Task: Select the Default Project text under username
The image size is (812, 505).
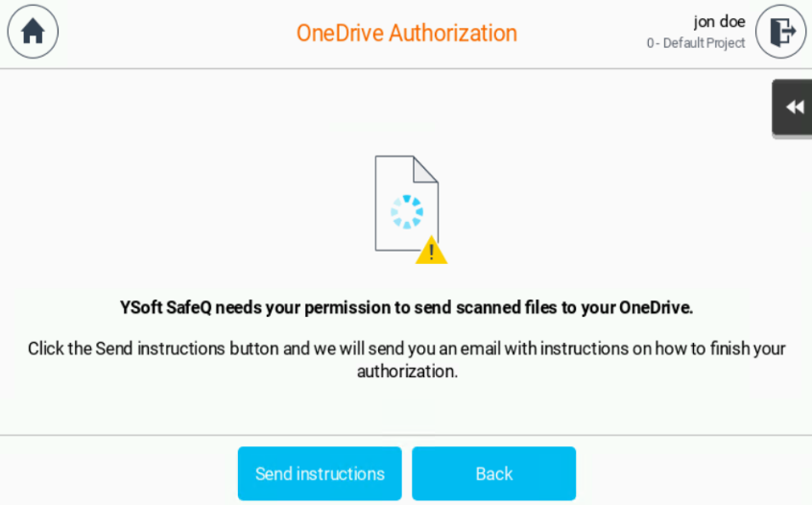Action: click(704, 43)
